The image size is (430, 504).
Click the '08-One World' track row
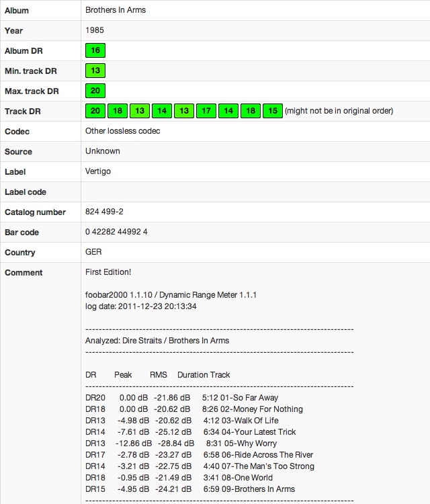(179, 478)
